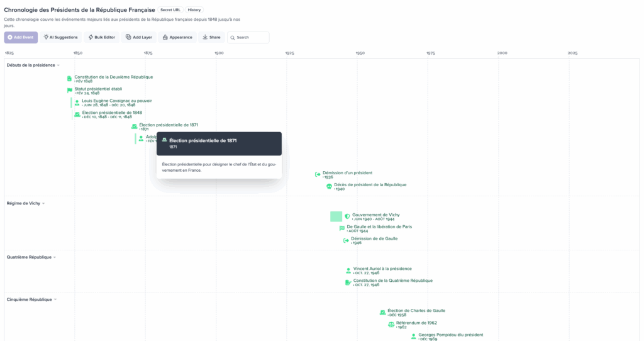Click the ballot icon beside Référendum de 1962
The height and width of the screenshot is (341, 644).
[391, 325]
